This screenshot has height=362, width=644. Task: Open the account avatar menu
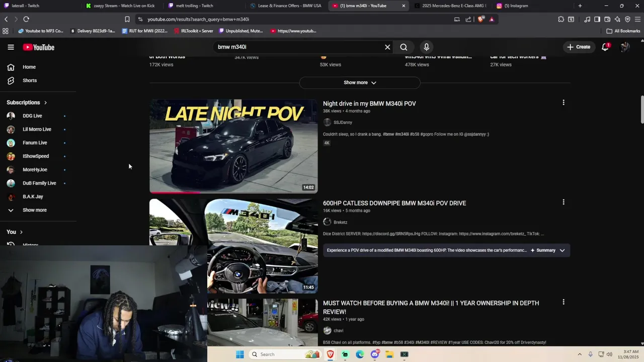625,47
